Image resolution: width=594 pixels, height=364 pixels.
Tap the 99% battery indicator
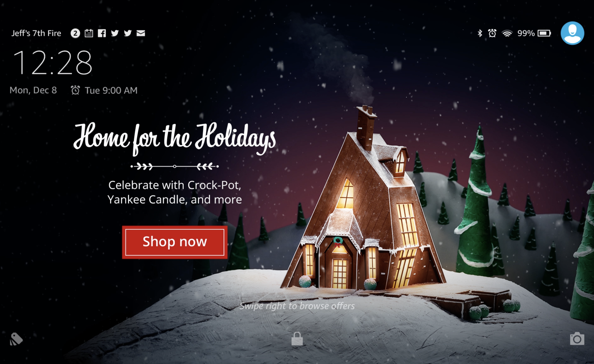pos(534,33)
